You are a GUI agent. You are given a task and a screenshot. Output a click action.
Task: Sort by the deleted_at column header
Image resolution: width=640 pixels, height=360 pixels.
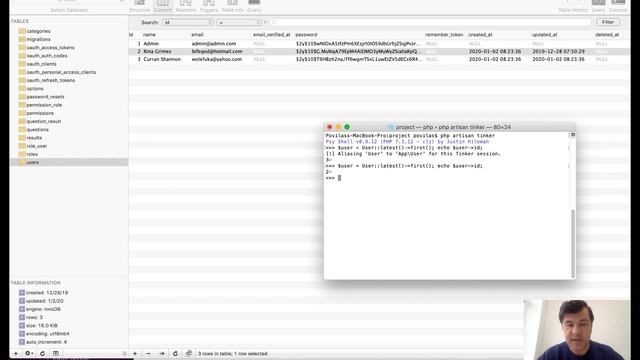pos(607,35)
